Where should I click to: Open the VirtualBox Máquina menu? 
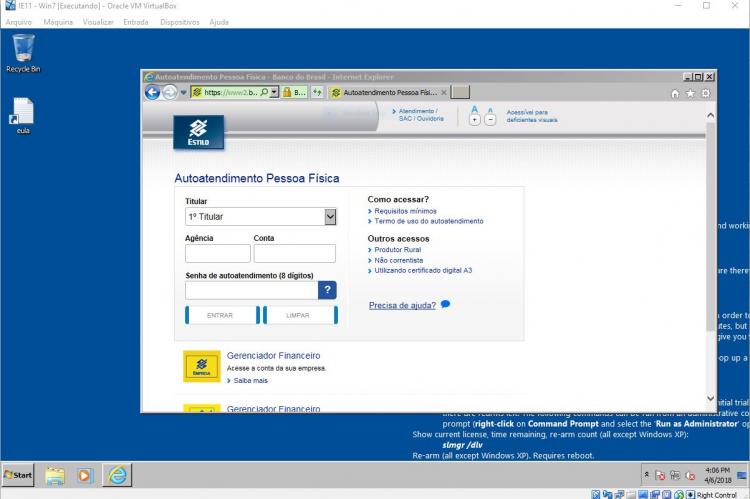coord(58,22)
